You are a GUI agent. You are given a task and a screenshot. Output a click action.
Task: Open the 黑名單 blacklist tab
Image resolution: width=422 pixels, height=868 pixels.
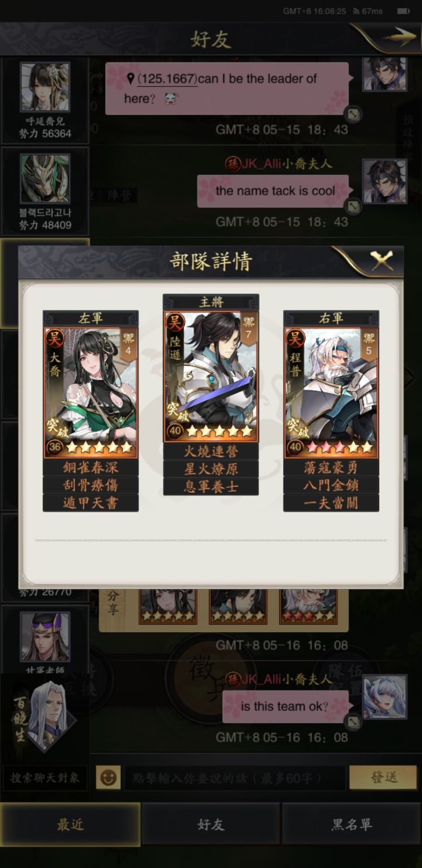coord(352,824)
